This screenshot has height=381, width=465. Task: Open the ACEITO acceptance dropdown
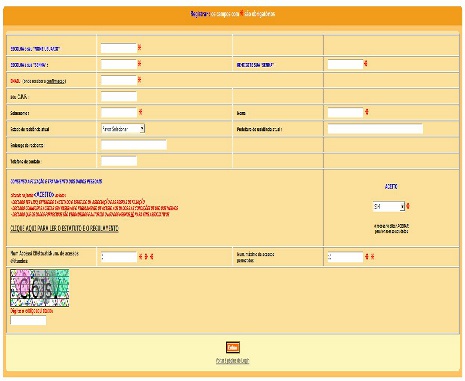(389, 207)
